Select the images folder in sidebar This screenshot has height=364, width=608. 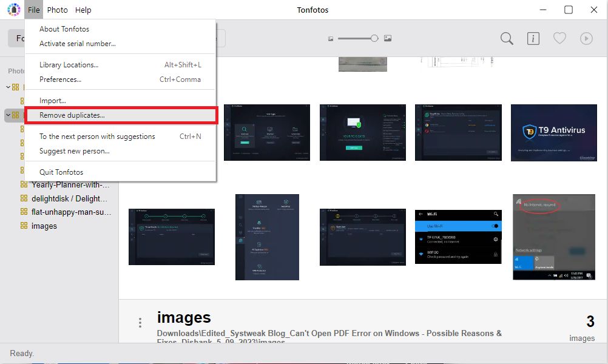(44, 226)
